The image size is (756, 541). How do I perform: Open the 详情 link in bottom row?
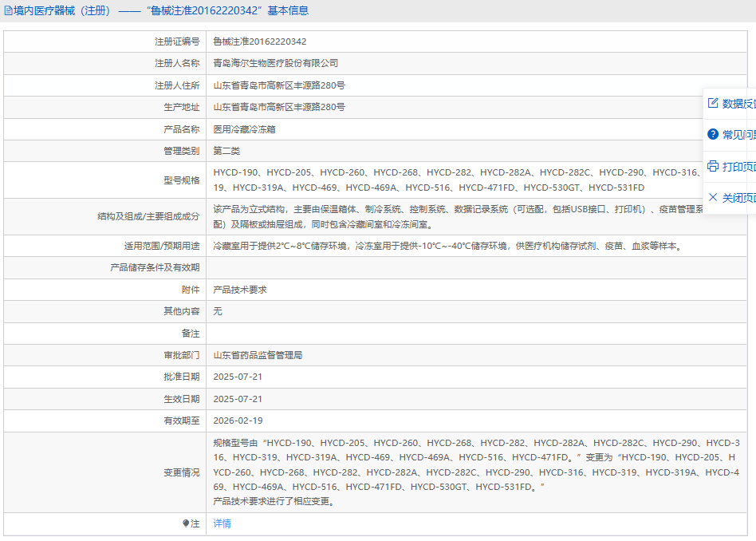222,523
